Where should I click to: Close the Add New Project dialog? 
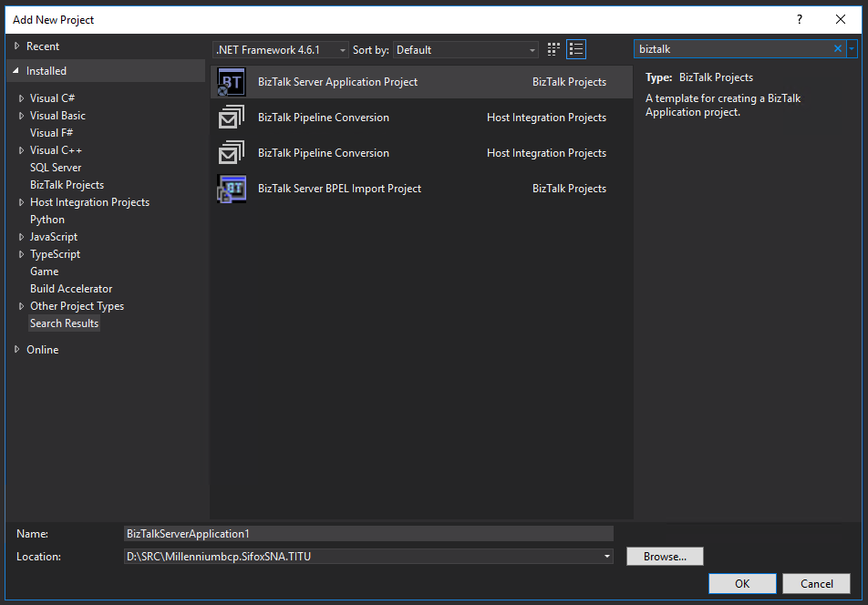coord(841,19)
